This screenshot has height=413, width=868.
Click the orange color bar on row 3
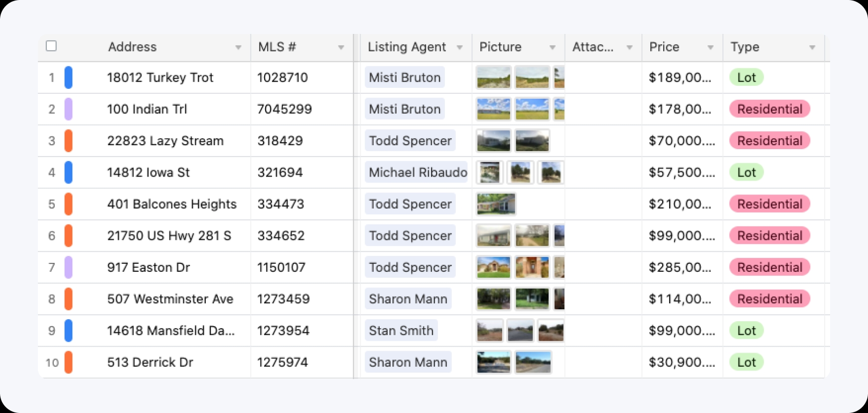click(69, 141)
